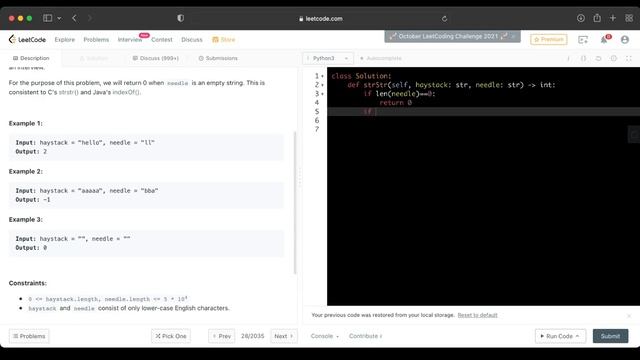The image size is (640, 360).
Task: Open Safari sidebar dropdown arrow
Action: click(59, 18)
